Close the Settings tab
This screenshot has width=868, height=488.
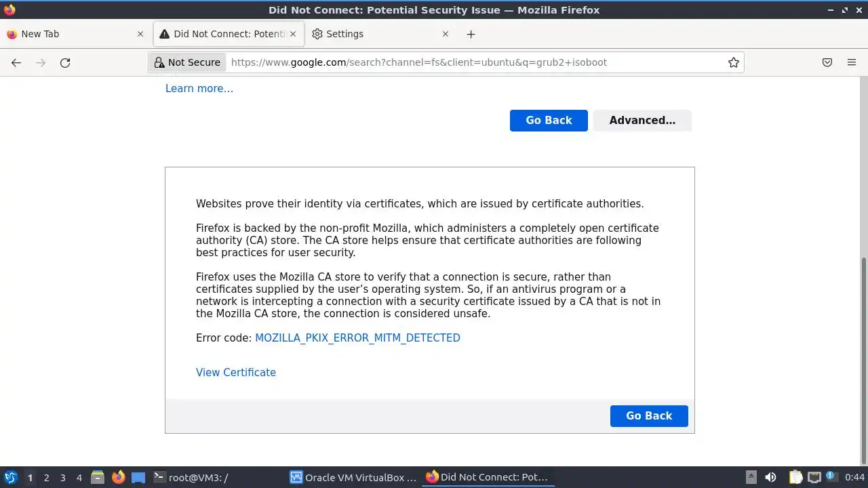(x=446, y=34)
